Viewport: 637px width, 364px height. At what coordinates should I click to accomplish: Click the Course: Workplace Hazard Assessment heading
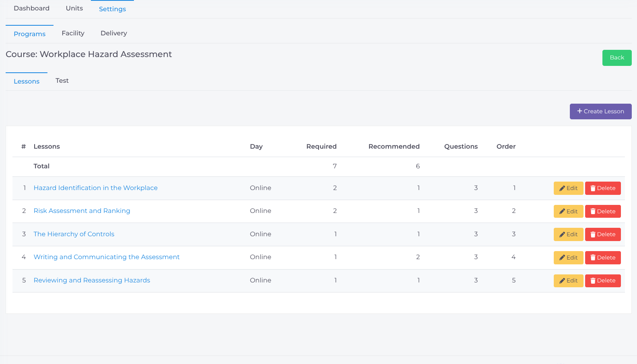89,54
